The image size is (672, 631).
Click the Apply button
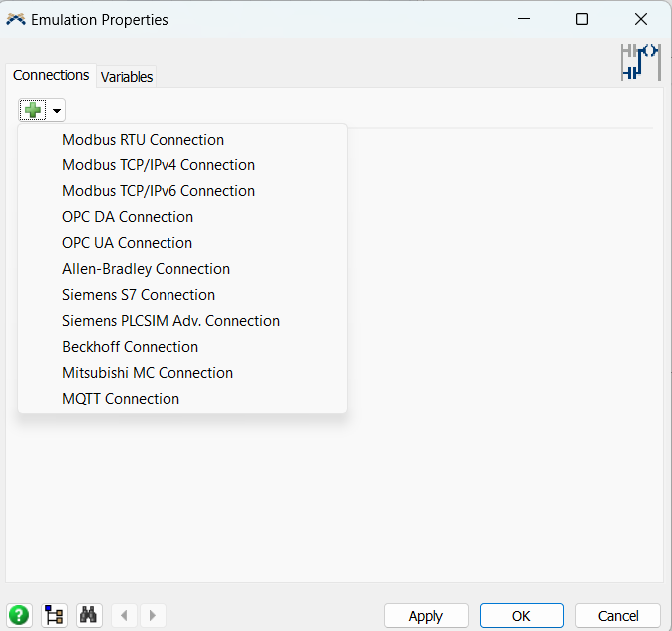point(426,616)
